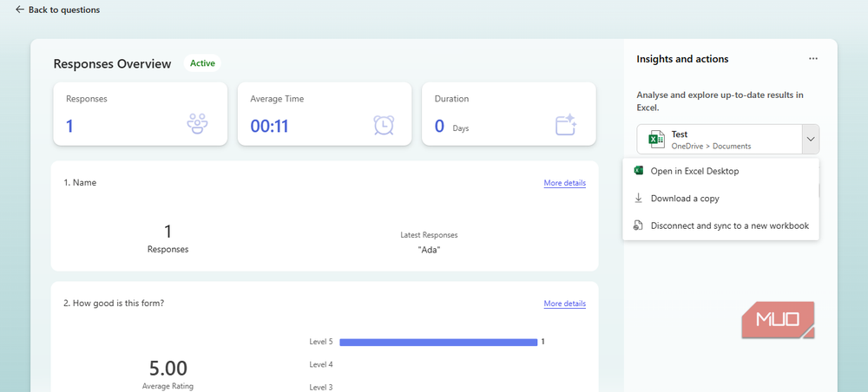The width and height of the screenshot is (868, 392).
Task: Open More details for How good is this form
Action: coord(565,304)
